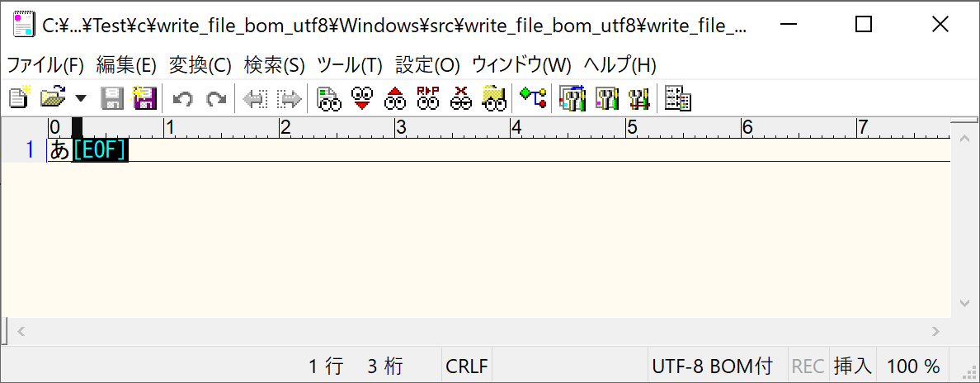The width and height of the screenshot is (980, 383).
Task: Click the [EOF] marker in the editor
Action: click(100, 150)
